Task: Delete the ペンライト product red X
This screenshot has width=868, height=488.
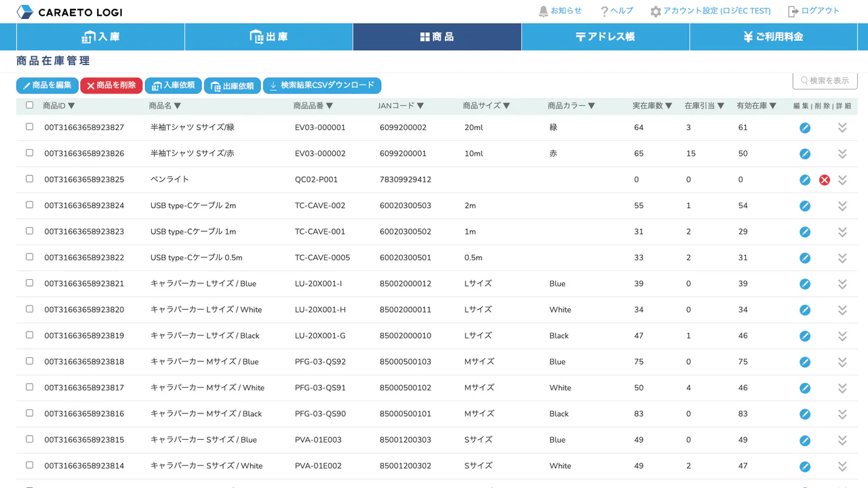Action: tap(824, 180)
